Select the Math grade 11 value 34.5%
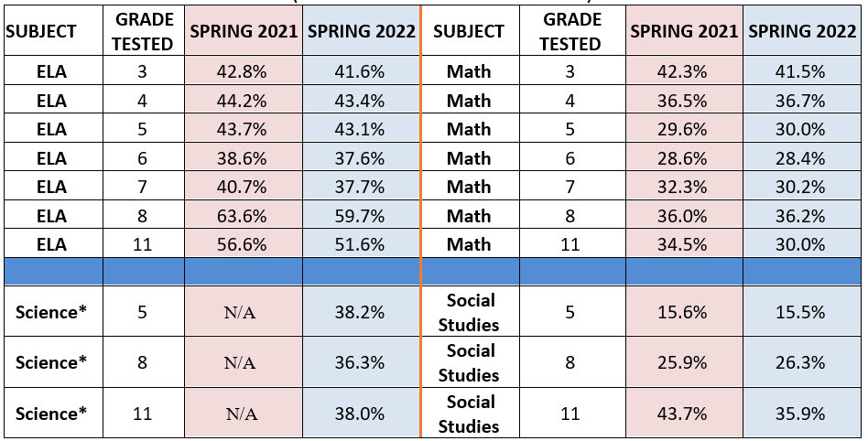 (680, 244)
